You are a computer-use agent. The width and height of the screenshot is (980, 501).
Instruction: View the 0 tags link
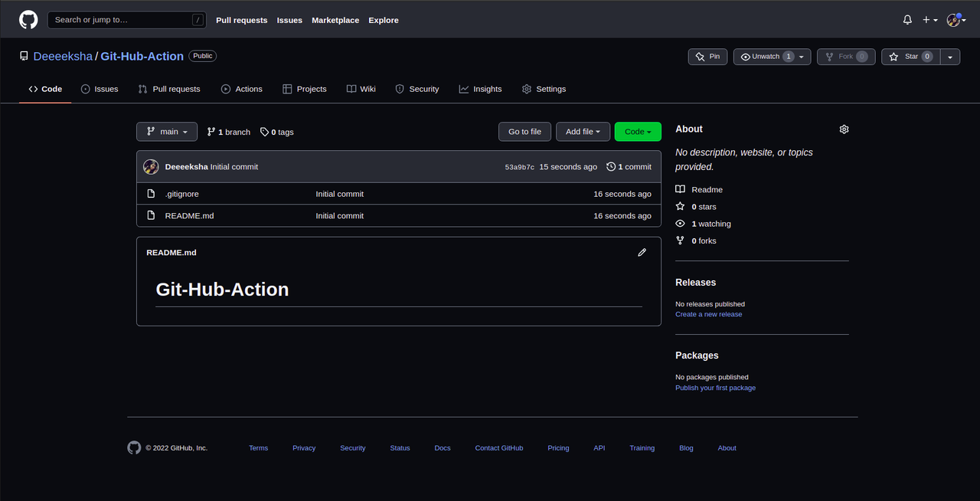click(x=277, y=132)
